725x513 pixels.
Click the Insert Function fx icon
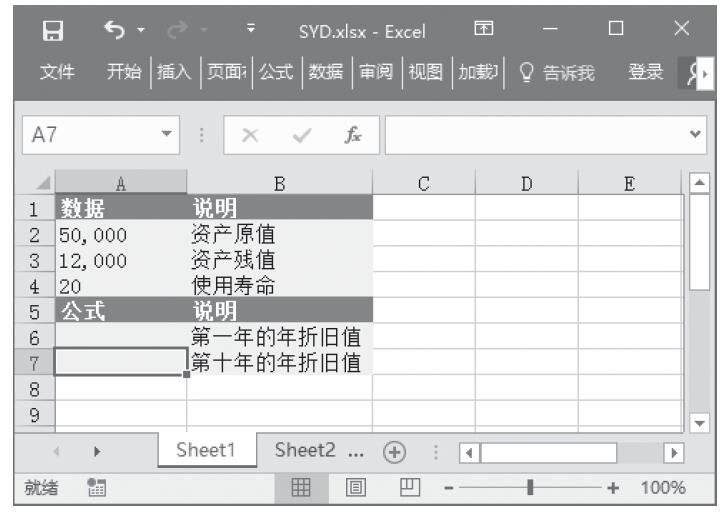click(352, 133)
